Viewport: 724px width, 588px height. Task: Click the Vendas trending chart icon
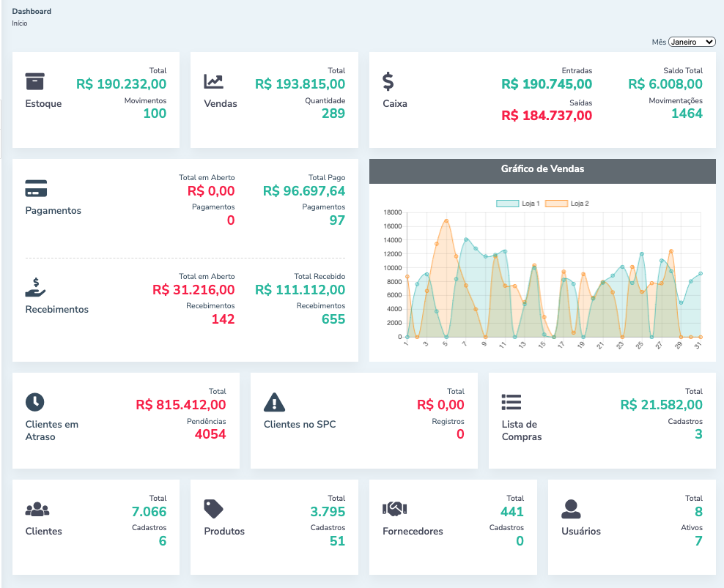pyautogui.click(x=214, y=81)
